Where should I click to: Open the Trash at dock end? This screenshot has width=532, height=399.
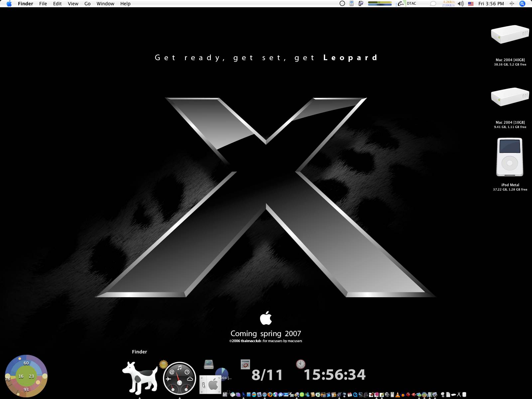click(464, 394)
